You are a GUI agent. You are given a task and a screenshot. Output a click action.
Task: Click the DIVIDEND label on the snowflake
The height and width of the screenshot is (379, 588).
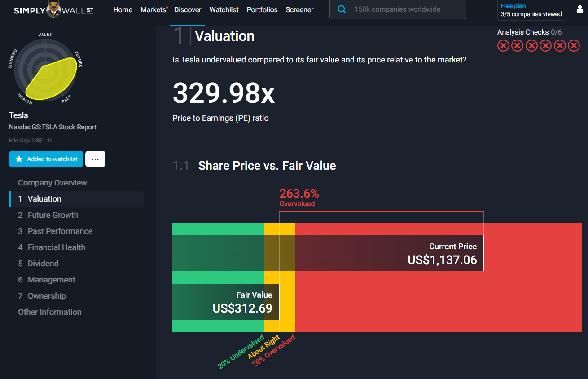12,59
